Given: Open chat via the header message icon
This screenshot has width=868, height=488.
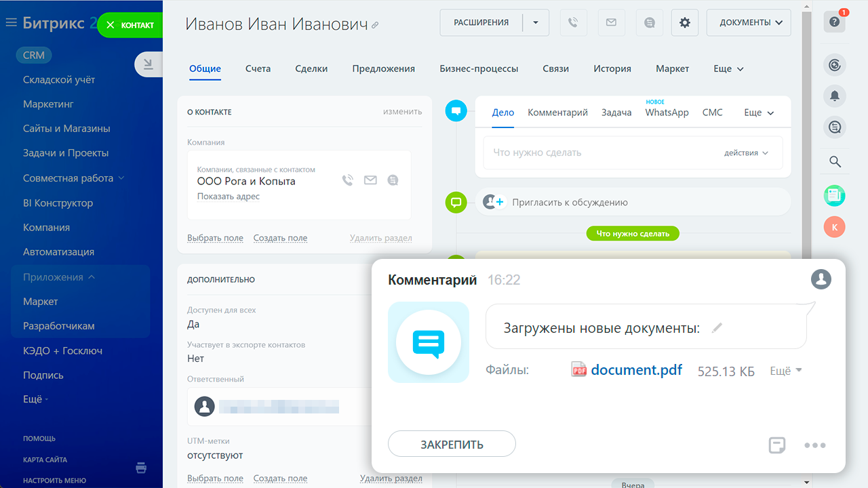Looking at the screenshot, I should pyautogui.click(x=650, y=22).
